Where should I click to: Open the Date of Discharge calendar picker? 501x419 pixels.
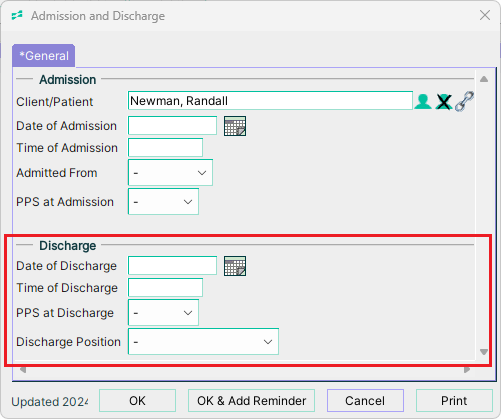[235, 266]
